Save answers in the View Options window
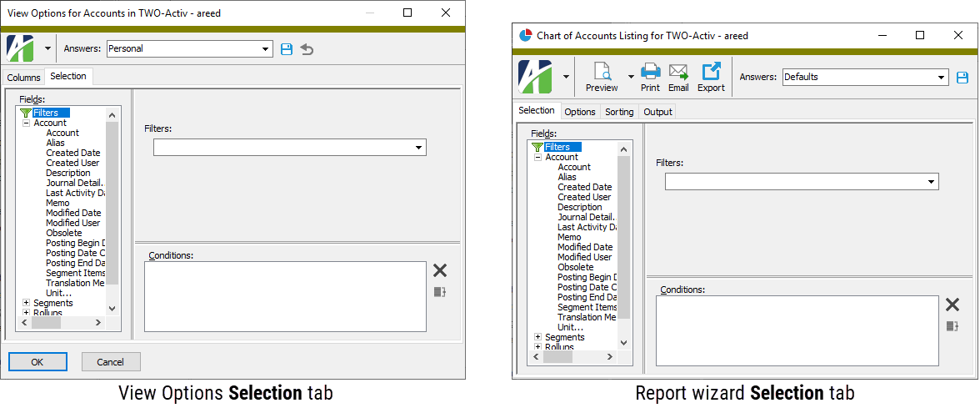The image size is (980, 408). tap(287, 49)
